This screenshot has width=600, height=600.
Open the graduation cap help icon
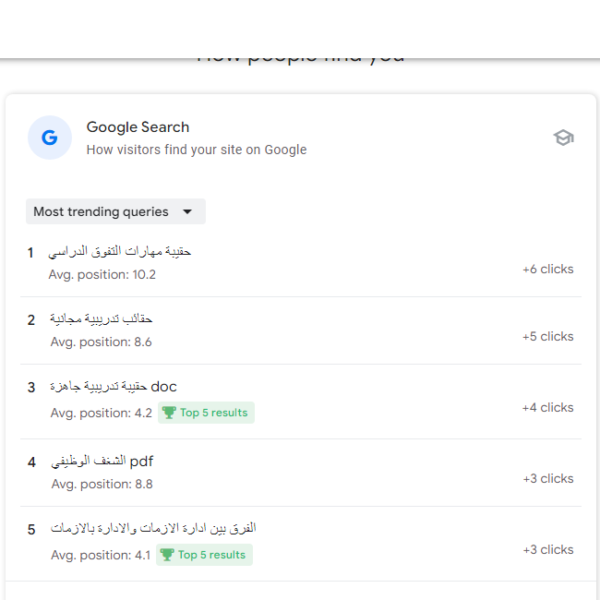pyautogui.click(x=563, y=138)
